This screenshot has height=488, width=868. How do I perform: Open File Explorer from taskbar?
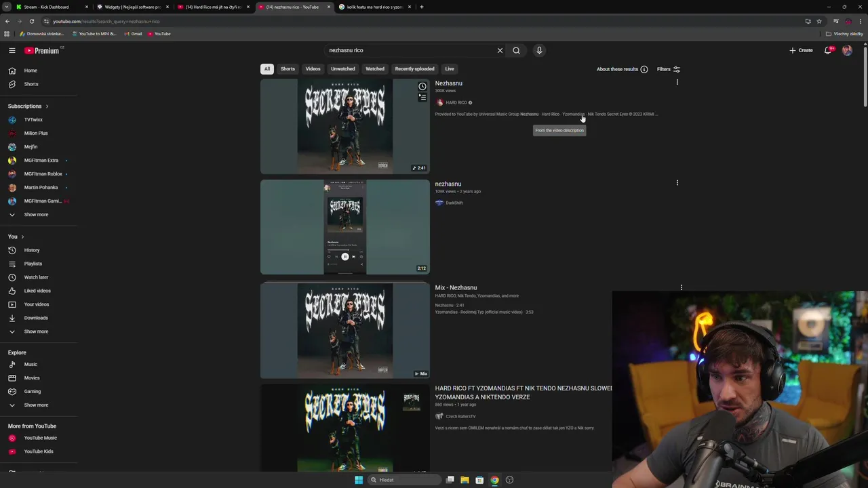click(x=465, y=480)
